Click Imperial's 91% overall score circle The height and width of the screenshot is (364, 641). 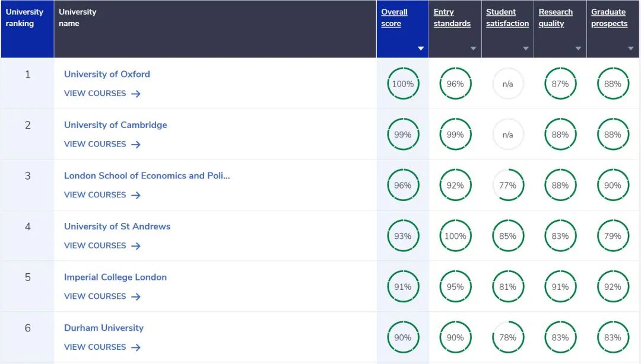click(403, 286)
